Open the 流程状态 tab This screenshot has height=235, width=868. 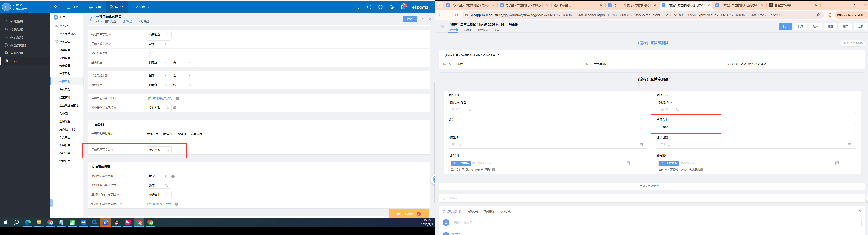[x=483, y=30]
